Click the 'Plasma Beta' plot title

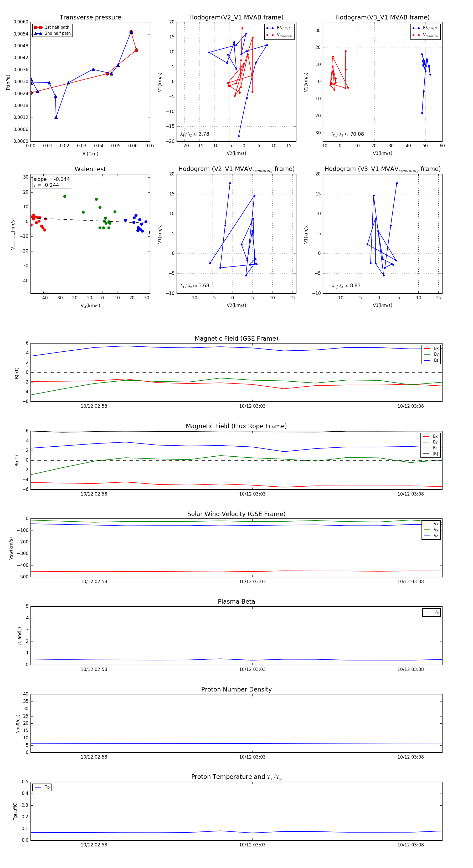pyautogui.click(x=236, y=602)
